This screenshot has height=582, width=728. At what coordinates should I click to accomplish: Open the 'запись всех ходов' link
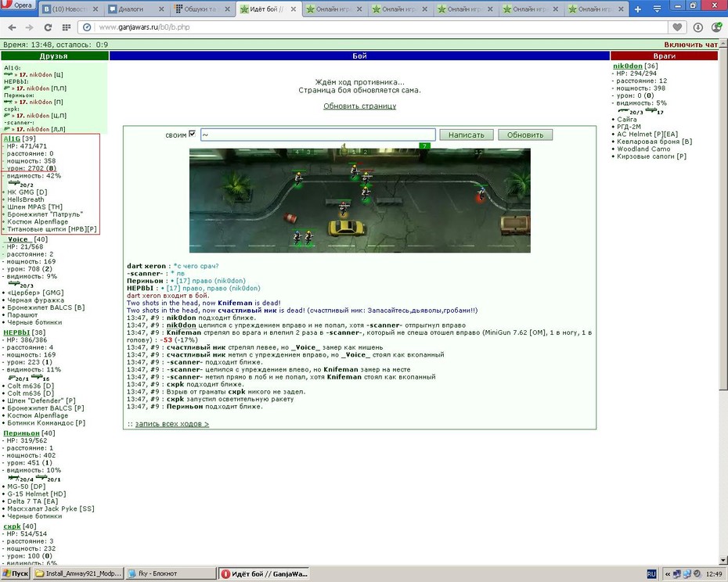click(171, 424)
